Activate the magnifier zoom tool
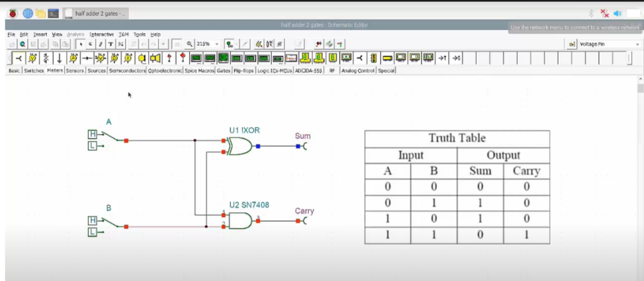This screenshot has height=281, width=644. (x=189, y=44)
